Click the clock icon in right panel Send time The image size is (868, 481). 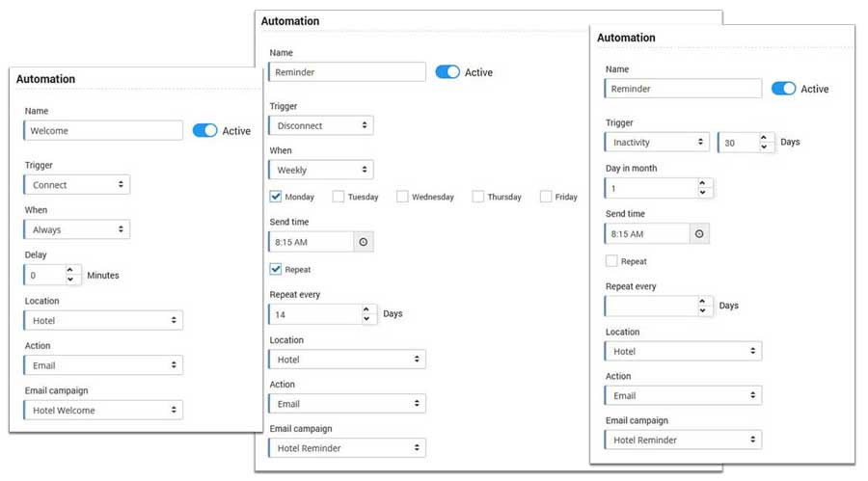tap(699, 234)
